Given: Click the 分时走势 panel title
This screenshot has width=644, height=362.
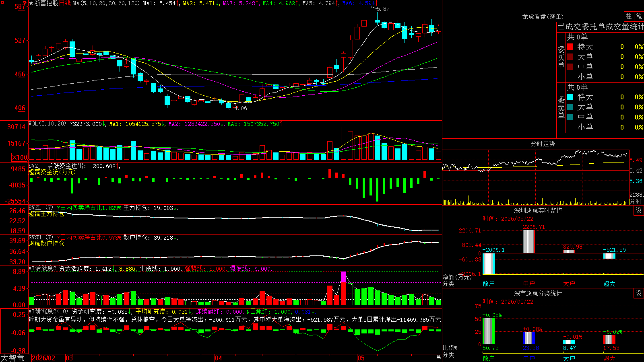Looking at the screenshot, I should pyautogui.click(x=543, y=144).
